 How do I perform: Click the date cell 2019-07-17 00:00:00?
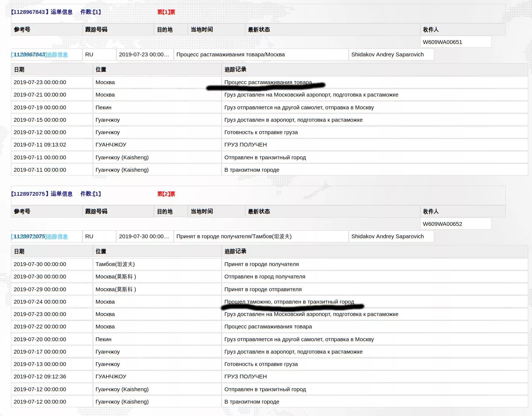click(x=52, y=352)
